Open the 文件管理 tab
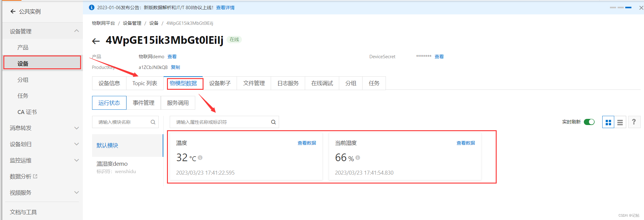 254,83
